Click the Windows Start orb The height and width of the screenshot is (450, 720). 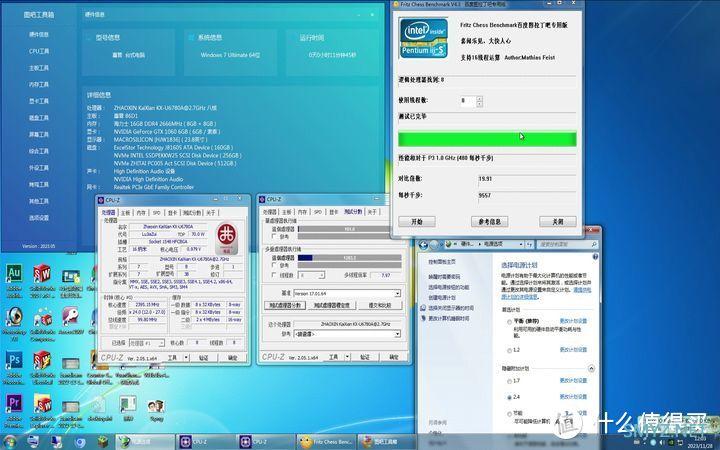click(x=10, y=442)
